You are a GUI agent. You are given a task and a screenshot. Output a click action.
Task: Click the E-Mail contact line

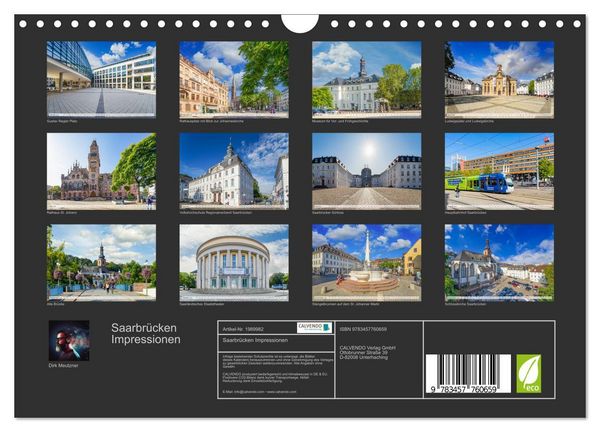259,391
